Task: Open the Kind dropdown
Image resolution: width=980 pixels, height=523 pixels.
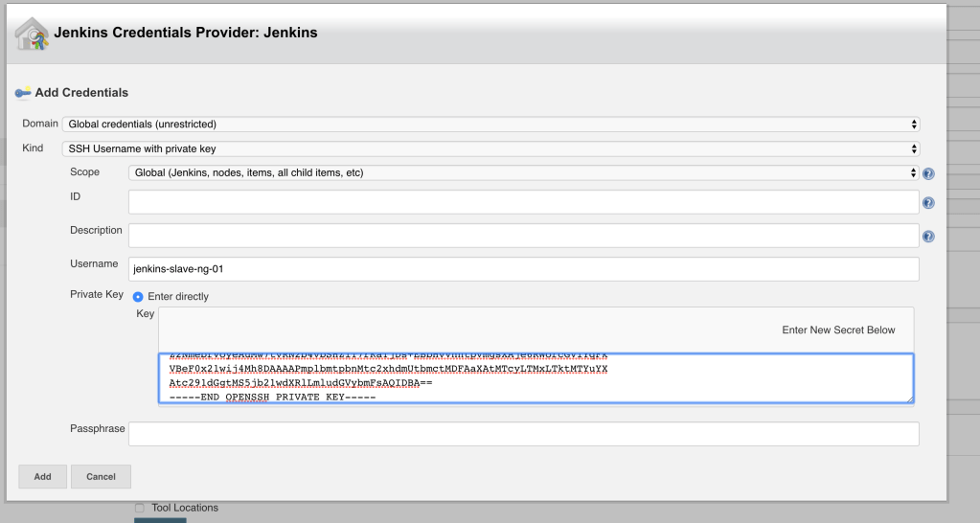Action: (490, 148)
